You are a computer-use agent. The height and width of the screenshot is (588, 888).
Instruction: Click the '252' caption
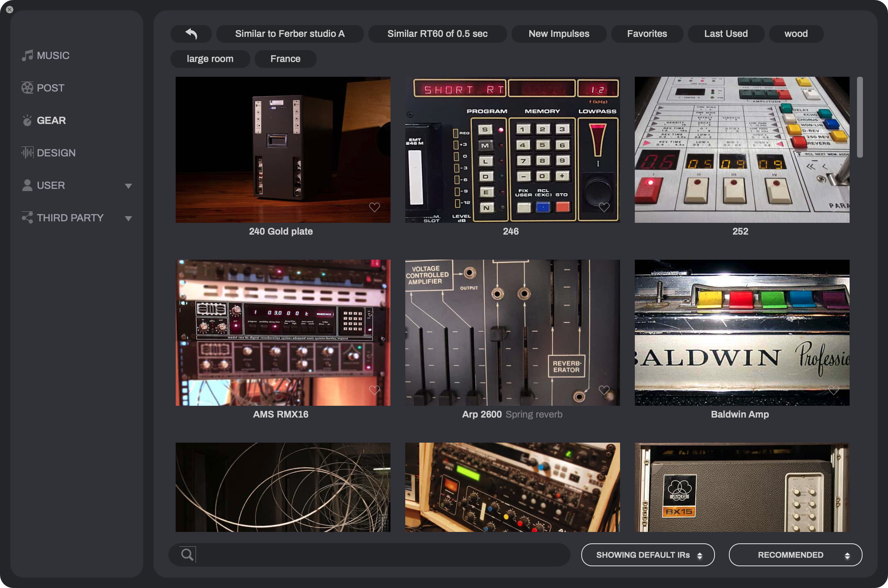[741, 231]
